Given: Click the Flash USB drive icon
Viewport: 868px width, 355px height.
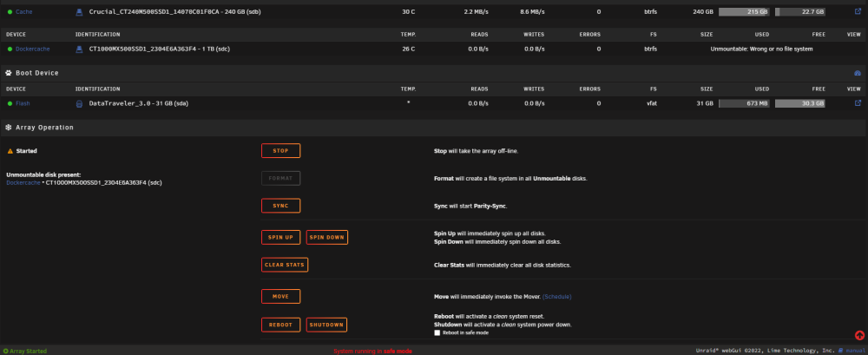Looking at the screenshot, I should pos(79,103).
